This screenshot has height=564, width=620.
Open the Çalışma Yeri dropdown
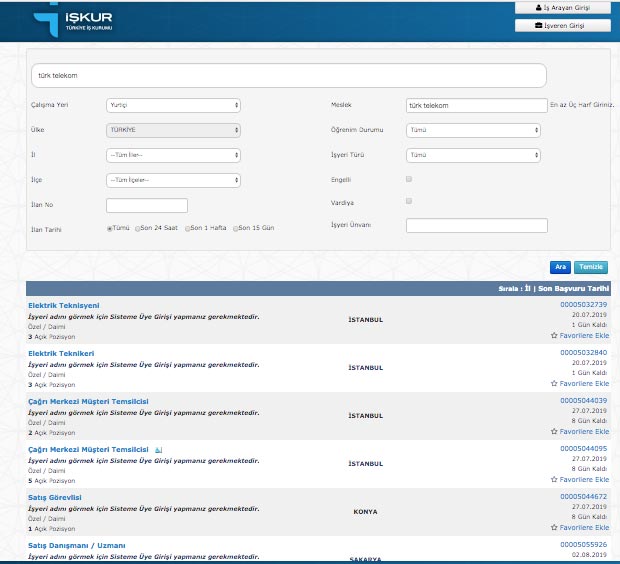173,105
